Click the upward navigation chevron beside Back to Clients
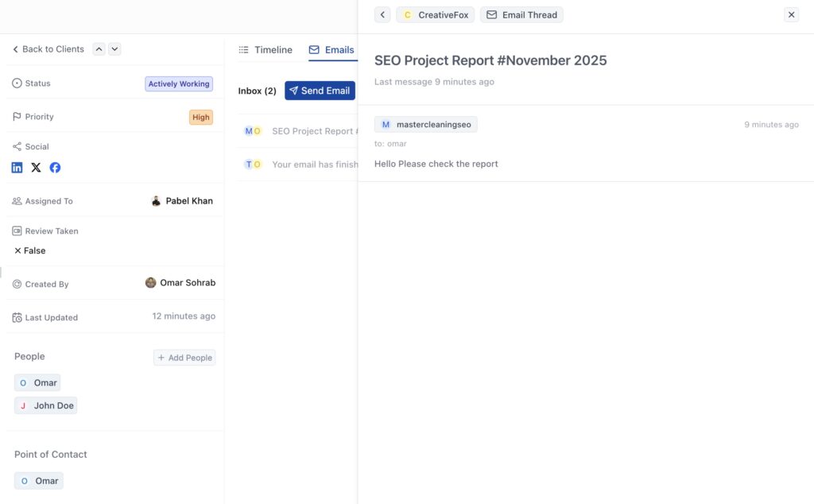Viewport: 814px width, 504px height. (x=98, y=48)
